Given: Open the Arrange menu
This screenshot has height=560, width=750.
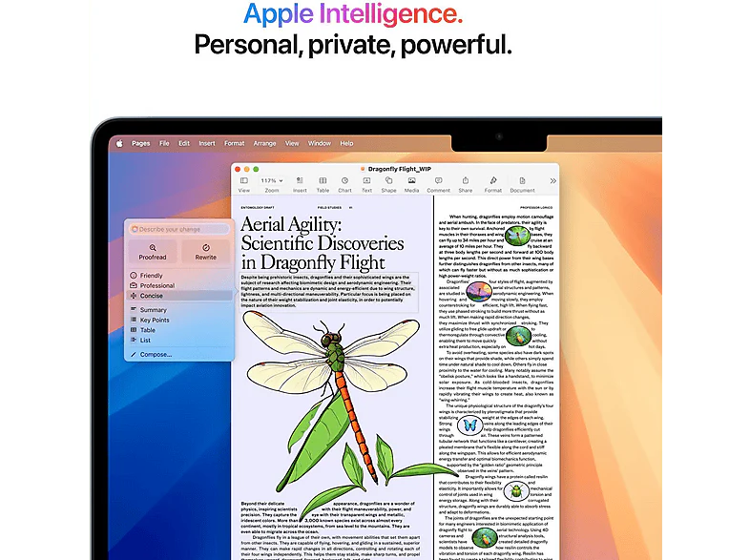Looking at the screenshot, I should pyautogui.click(x=264, y=143).
